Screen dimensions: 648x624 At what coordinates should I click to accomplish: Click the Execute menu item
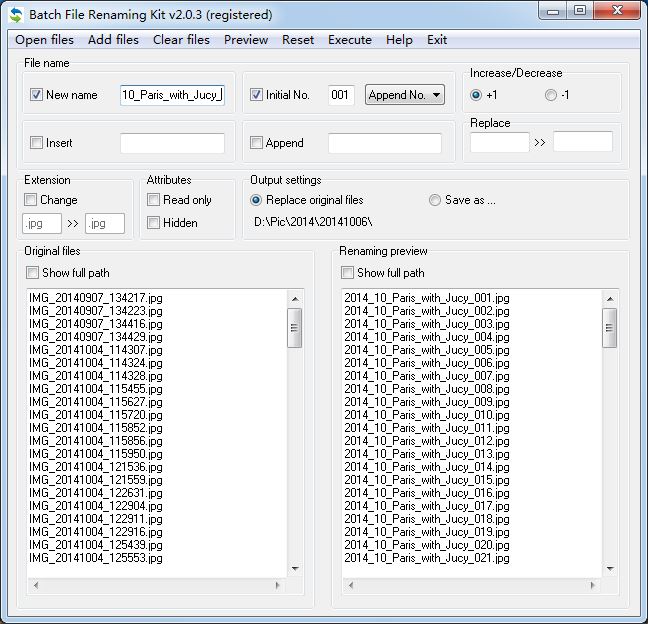click(x=350, y=40)
